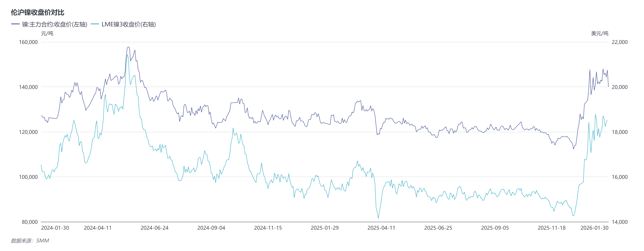Image resolution: width=644 pixels, height=251 pixels.
Task: Click the dark blue legend line marker
Action: tap(15, 24)
